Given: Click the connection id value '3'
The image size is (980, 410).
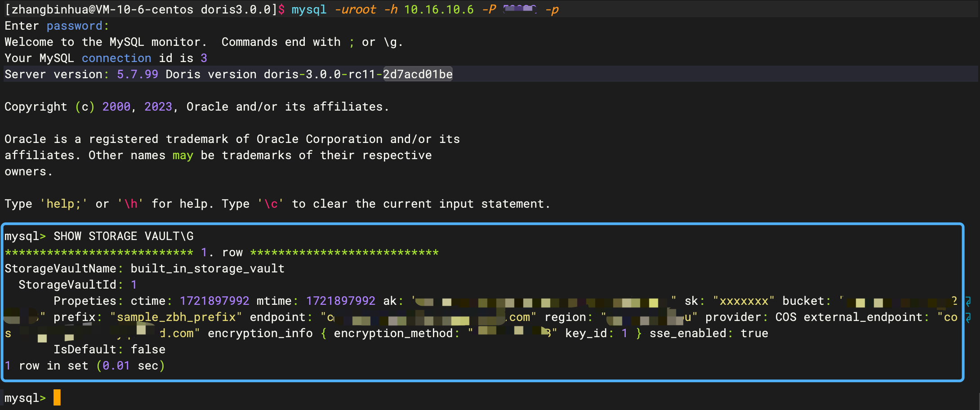Looking at the screenshot, I should 204,58.
